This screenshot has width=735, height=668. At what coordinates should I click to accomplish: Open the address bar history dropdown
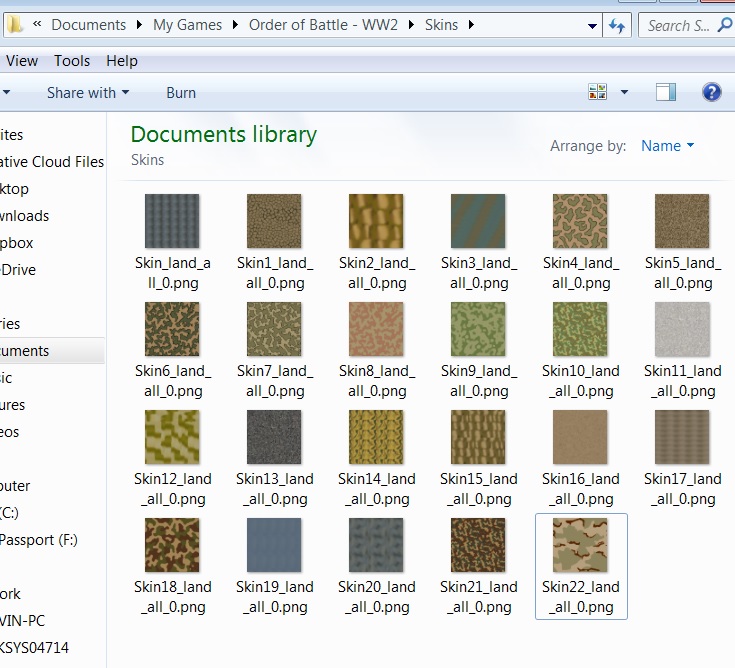(x=593, y=25)
